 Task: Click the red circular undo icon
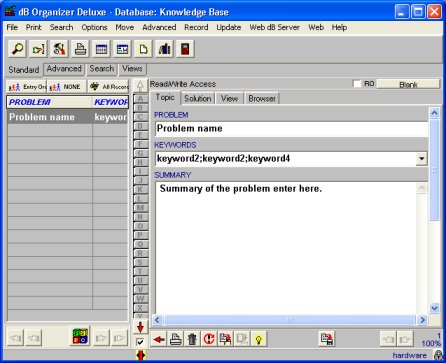pos(209,339)
